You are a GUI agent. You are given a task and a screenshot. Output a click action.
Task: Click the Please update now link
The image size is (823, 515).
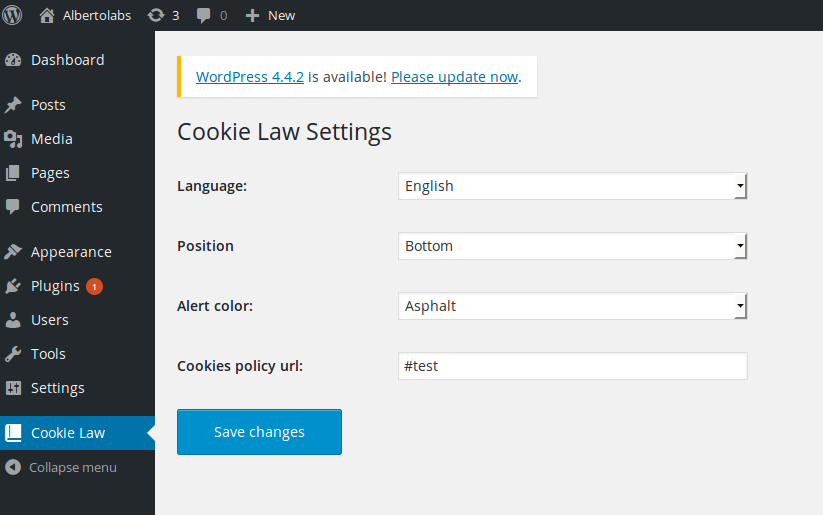(x=455, y=77)
